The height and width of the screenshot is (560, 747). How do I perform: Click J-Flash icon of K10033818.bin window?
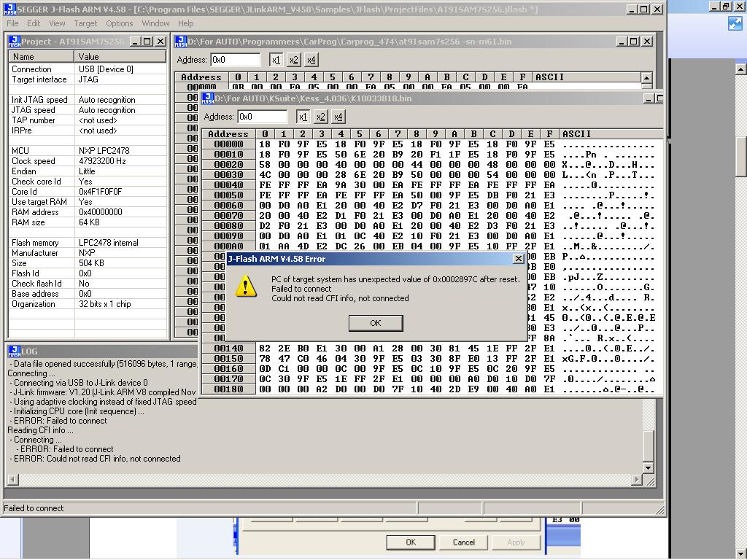(208, 98)
